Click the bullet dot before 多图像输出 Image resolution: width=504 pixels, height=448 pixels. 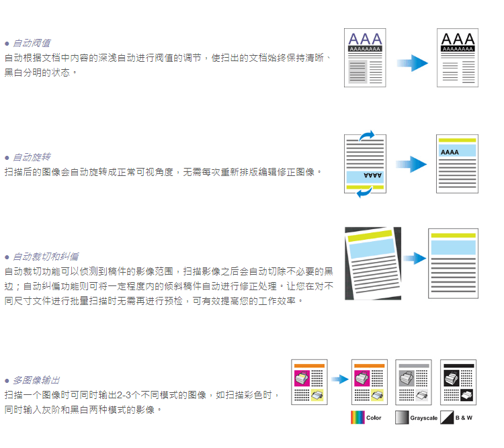click(7, 381)
